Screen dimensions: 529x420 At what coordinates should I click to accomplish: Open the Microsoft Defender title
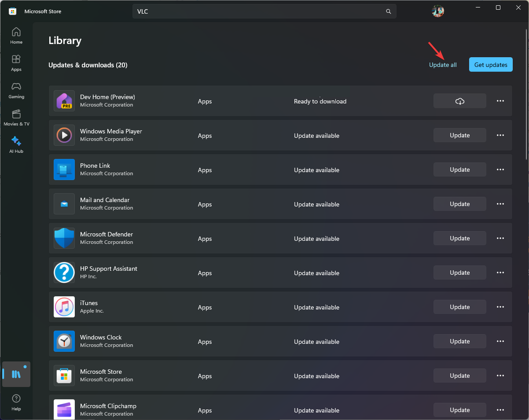[x=107, y=234]
